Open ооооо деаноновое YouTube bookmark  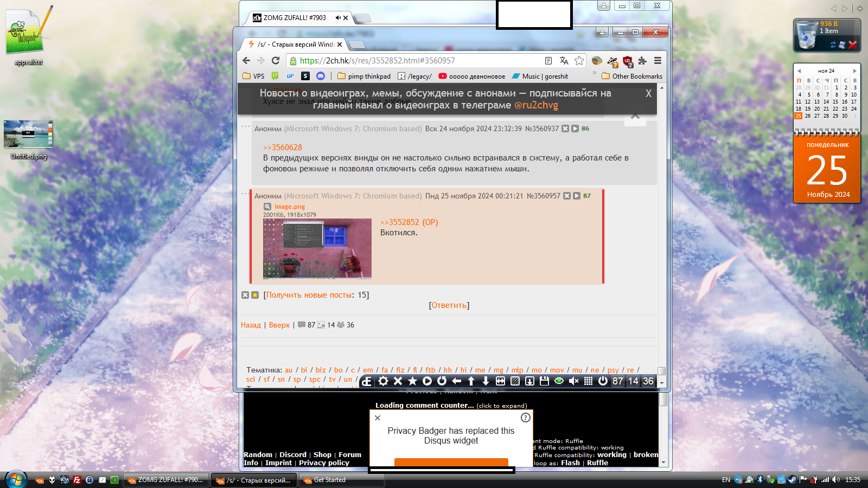pos(472,76)
